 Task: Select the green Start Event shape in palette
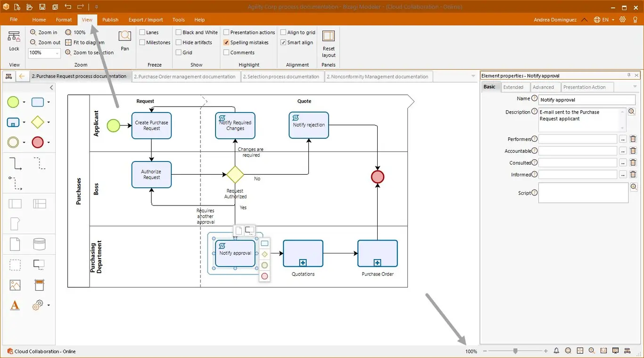(x=13, y=102)
